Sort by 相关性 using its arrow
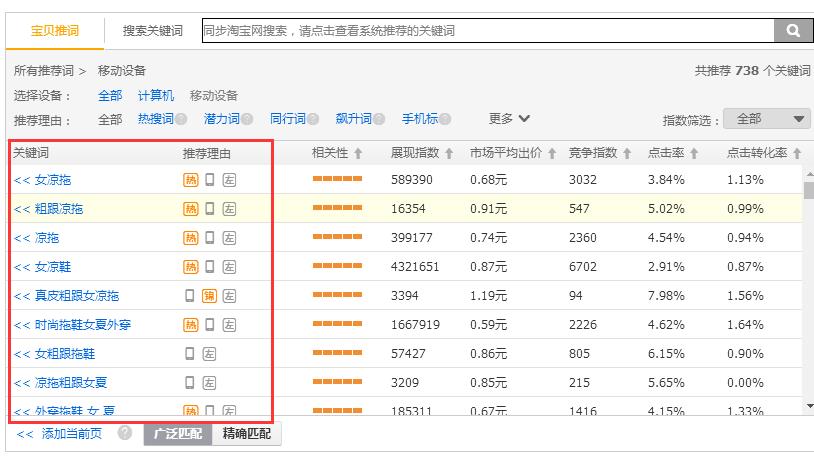 (358, 154)
